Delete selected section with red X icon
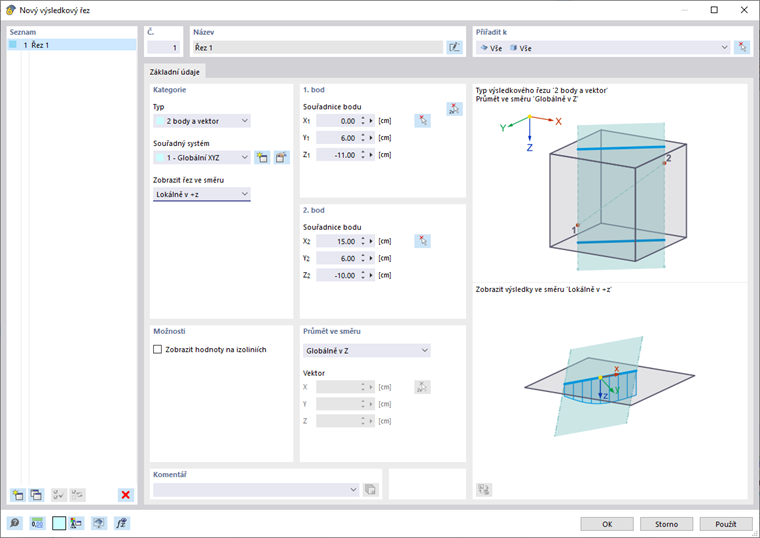Screen dimensions: 760x538 pyautogui.click(x=126, y=495)
